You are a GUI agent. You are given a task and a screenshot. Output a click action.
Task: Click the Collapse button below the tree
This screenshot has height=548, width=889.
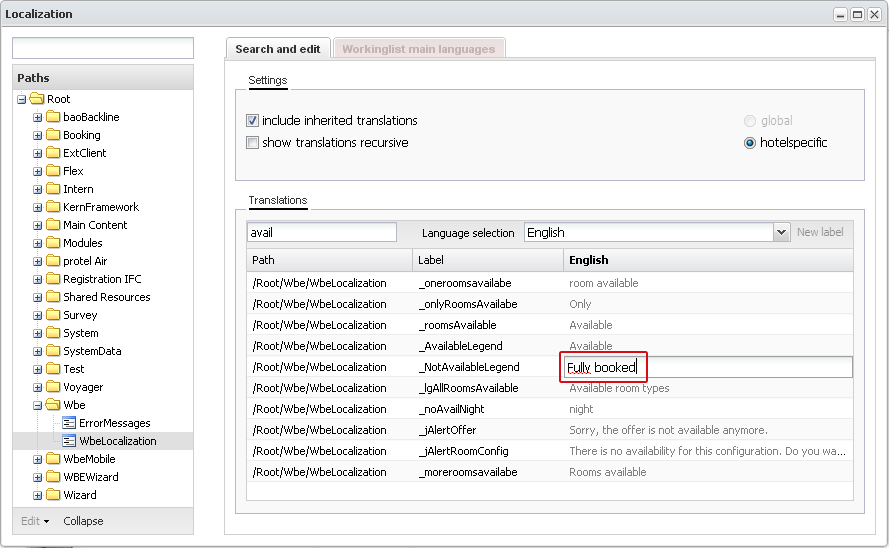pos(83,521)
